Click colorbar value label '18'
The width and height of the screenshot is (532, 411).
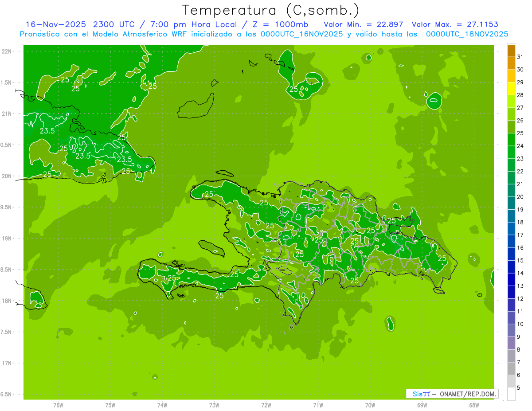point(520,222)
